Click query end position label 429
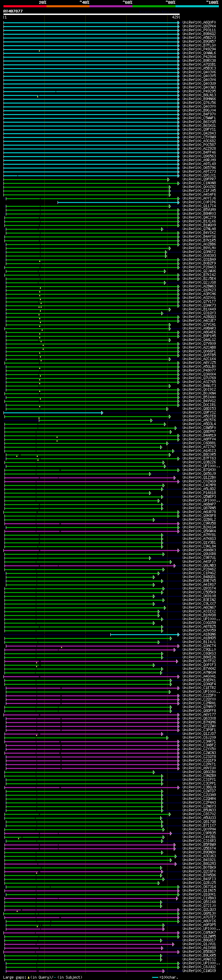 pos(175,17)
